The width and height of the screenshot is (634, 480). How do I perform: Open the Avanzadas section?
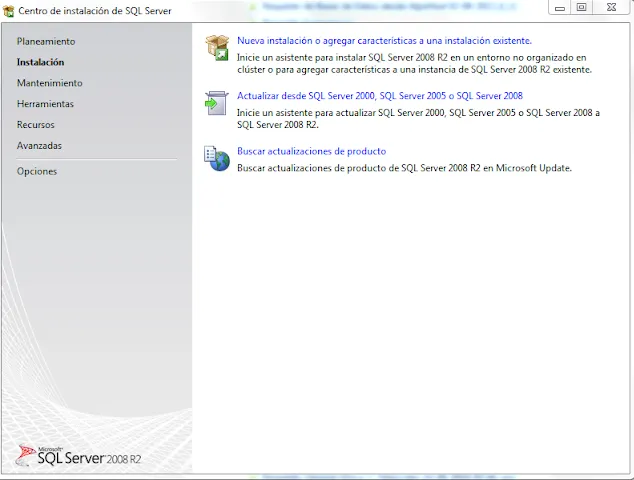click(x=39, y=146)
